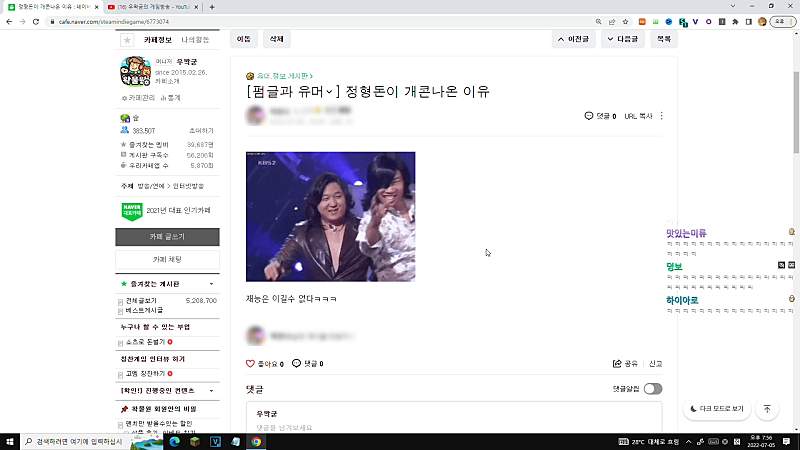Show hidden system tray icons chevron

(x=688, y=442)
